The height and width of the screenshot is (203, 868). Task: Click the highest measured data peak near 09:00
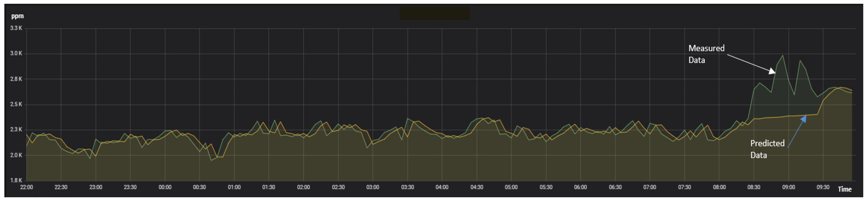pos(783,56)
